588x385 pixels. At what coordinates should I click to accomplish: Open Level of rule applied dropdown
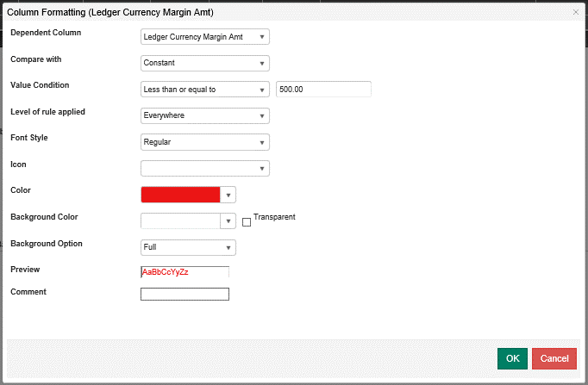coord(205,115)
